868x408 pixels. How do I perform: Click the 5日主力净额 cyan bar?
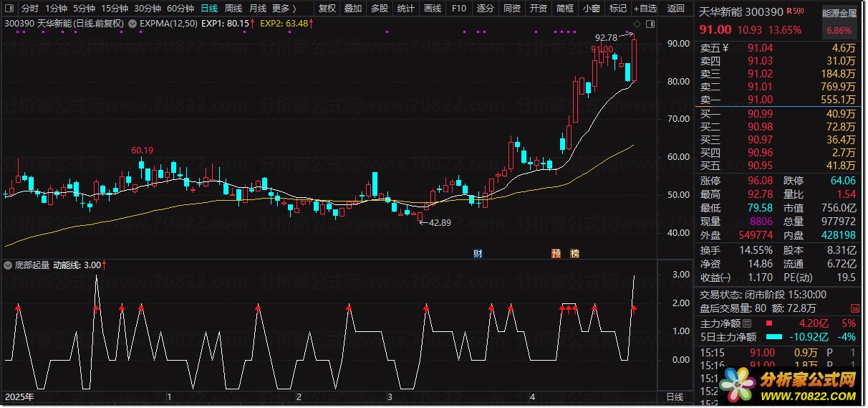pos(775,336)
